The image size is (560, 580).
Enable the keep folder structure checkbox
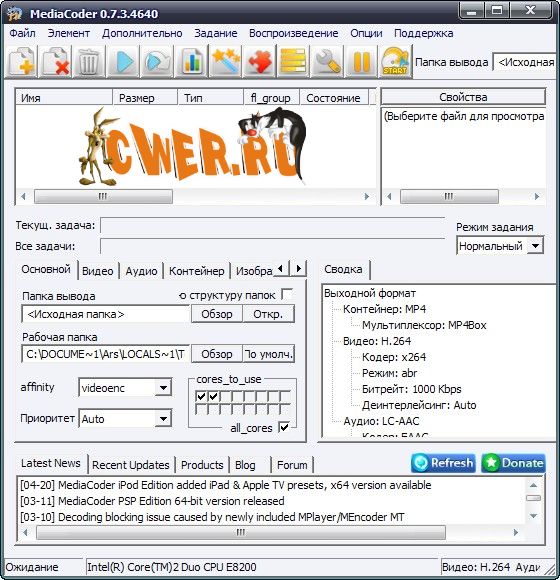(x=287, y=294)
